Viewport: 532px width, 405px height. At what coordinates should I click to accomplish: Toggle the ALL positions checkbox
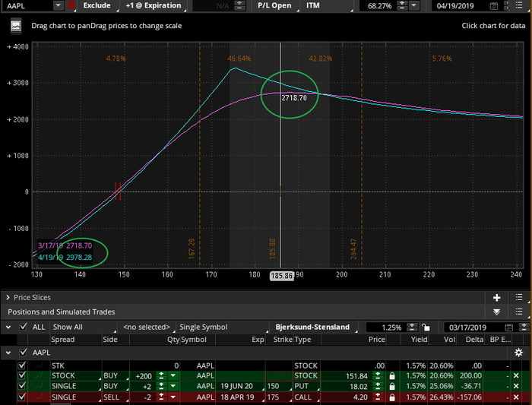(23, 327)
